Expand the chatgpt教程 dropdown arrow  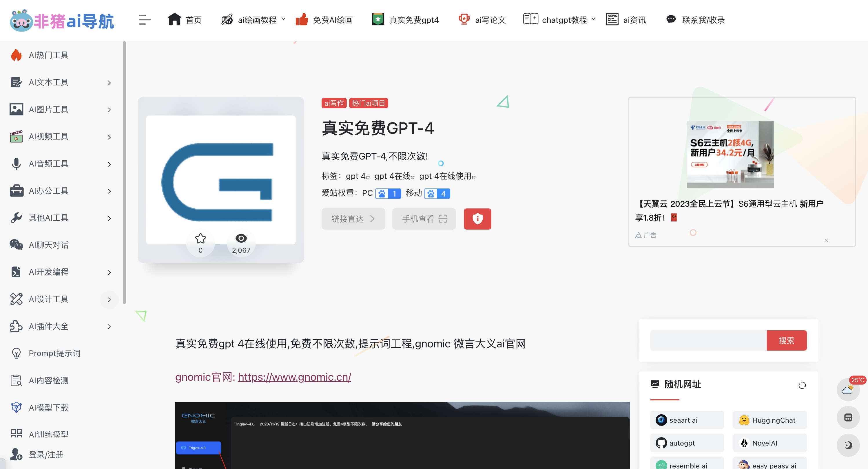click(x=593, y=19)
